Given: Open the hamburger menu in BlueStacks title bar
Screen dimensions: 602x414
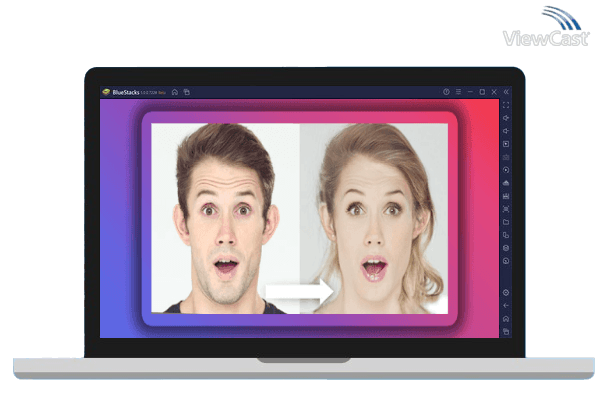Looking at the screenshot, I should tap(458, 92).
